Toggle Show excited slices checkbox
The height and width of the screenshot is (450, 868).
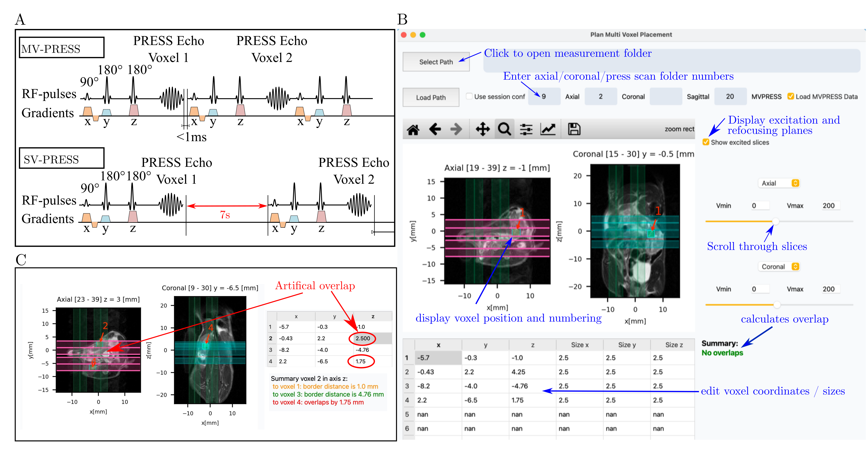coord(706,142)
